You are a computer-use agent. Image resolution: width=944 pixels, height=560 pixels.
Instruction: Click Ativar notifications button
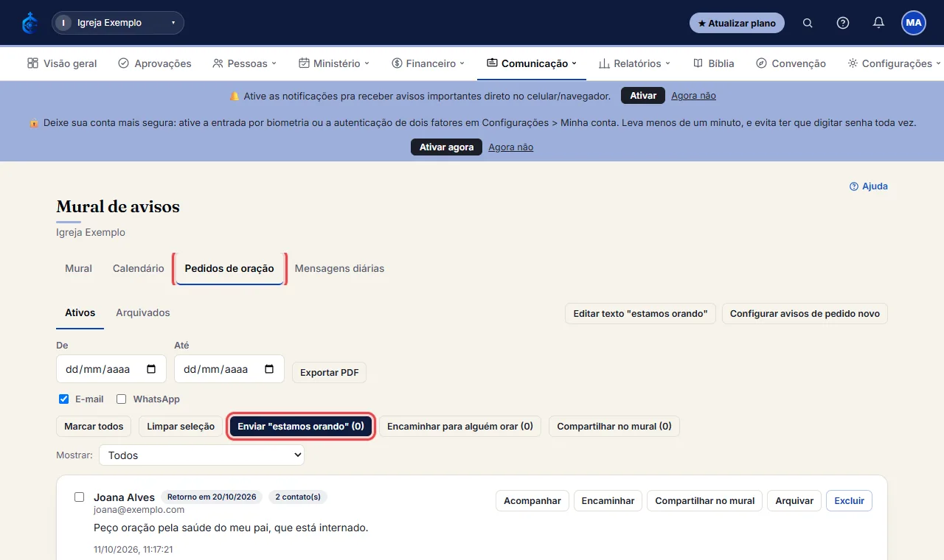[x=643, y=96]
